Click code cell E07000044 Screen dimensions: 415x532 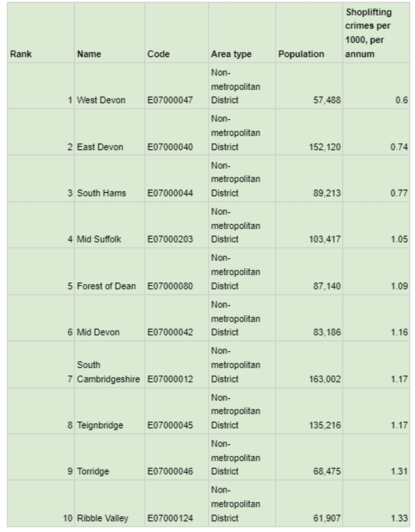click(x=170, y=193)
